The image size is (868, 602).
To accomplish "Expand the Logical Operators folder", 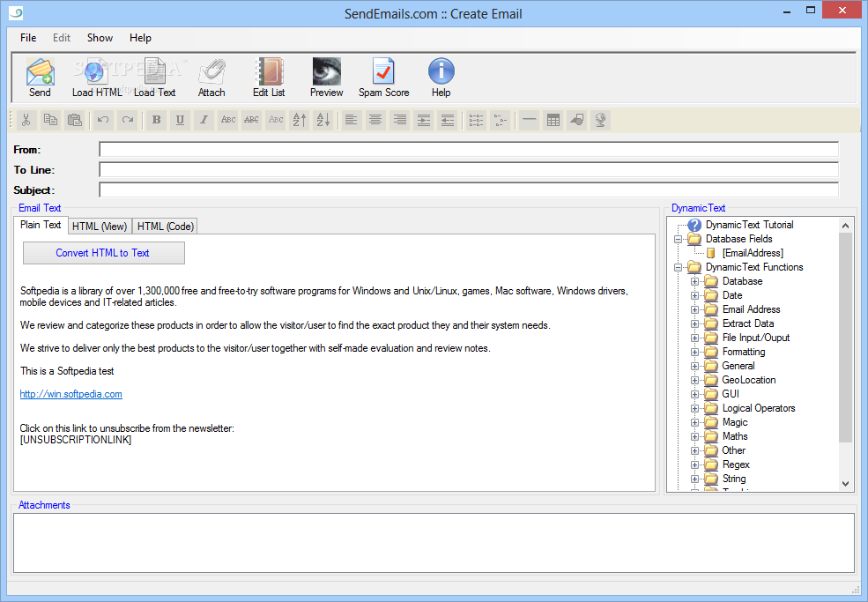I will click(694, 409).
